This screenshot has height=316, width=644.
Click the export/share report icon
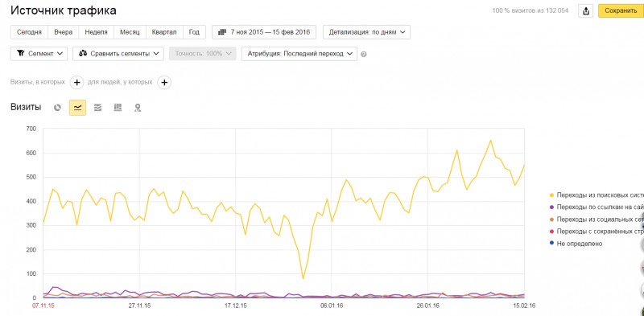pos(586,11)
